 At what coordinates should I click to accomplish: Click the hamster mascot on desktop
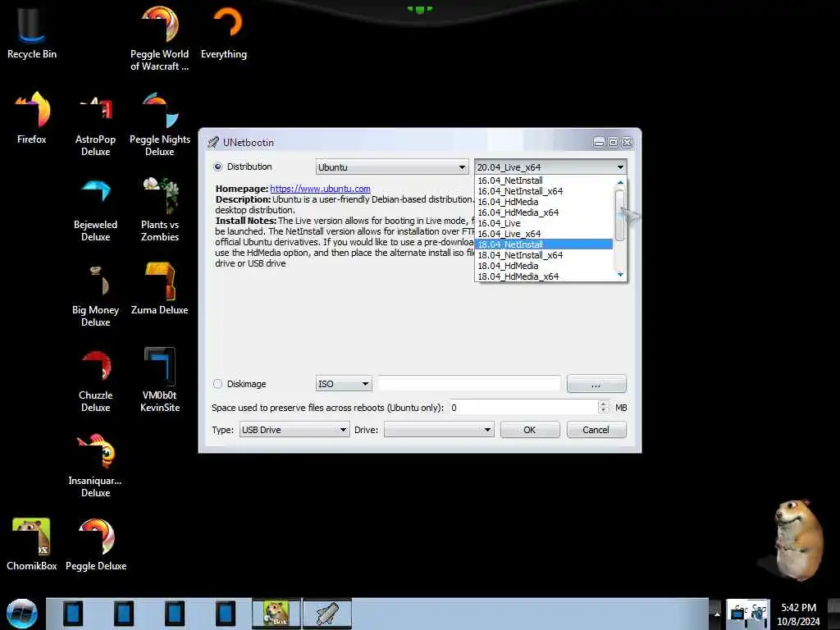(x=797, y=540)
